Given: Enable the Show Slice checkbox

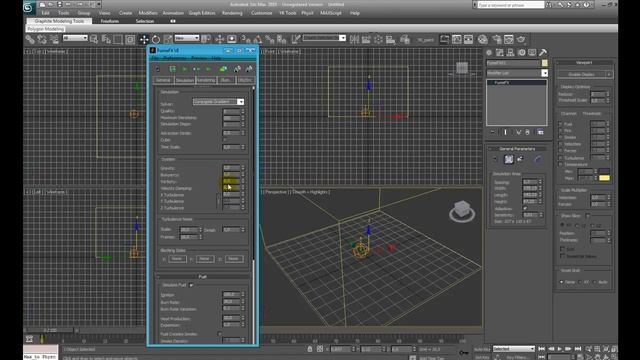Looking at the screenshot, I should (x=588, y=216).
